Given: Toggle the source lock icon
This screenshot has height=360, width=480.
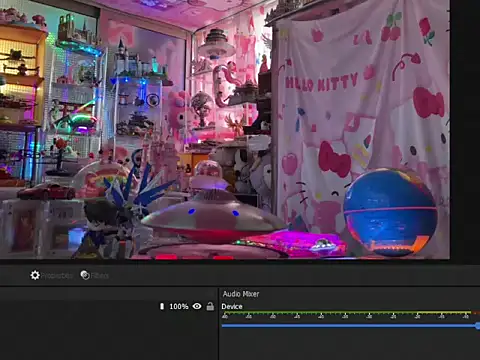Looking at the screenshot, I should pos(210,306).
